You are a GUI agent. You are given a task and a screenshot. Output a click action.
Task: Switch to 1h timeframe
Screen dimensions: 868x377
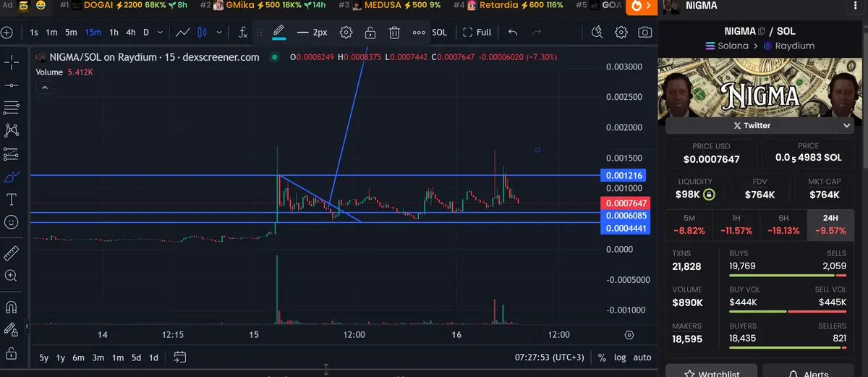(114, 33)
